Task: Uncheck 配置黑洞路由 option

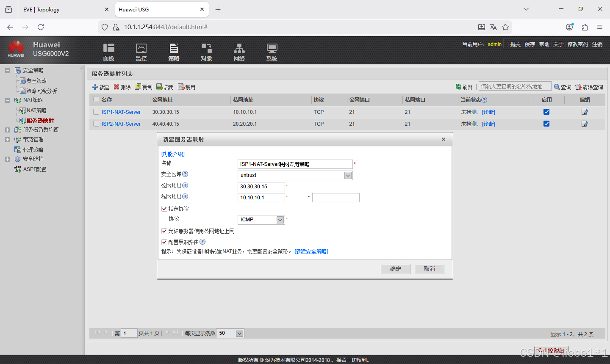Action: [x=164, y=242]
